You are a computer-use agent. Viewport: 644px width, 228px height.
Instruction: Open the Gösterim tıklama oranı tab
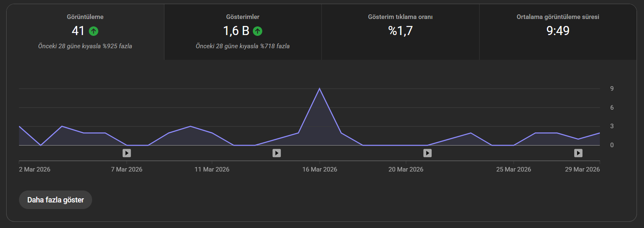[x=400, y=32]
